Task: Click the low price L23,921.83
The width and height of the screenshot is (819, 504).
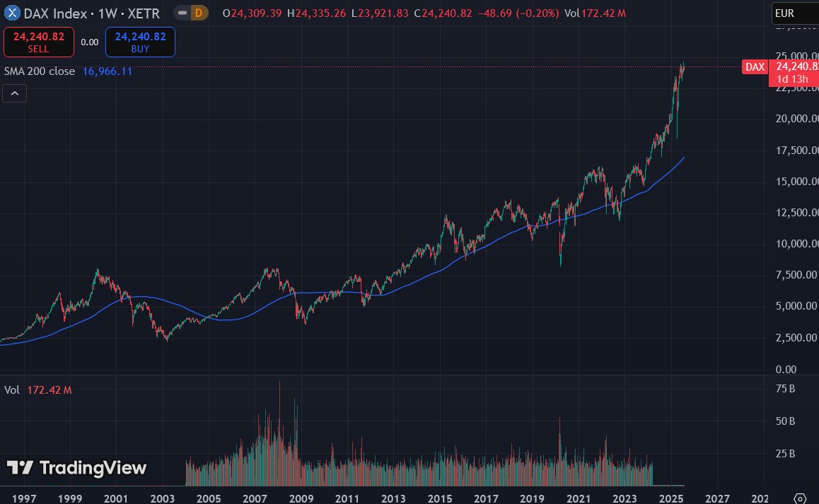Action: click(x=380, y=13)
